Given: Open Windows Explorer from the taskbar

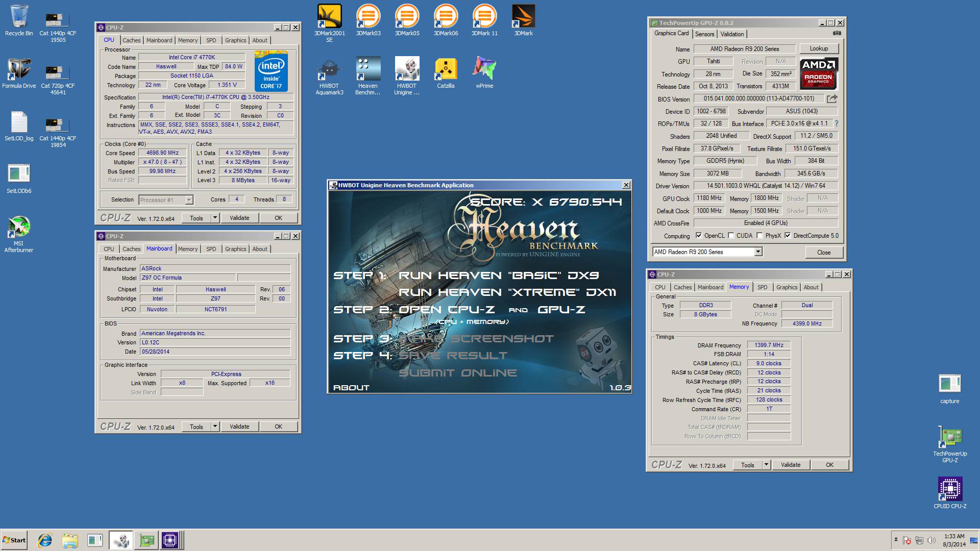Looking at the screenshot, I should [70, 540].
